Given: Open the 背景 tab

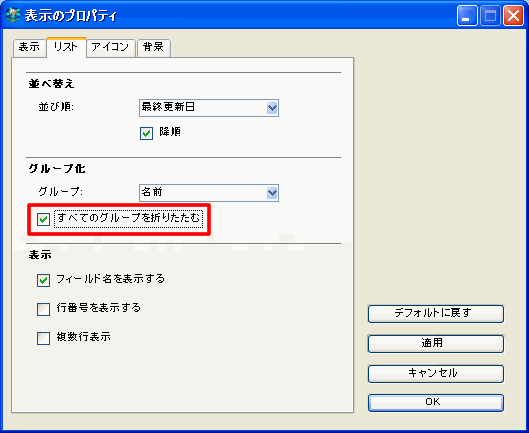Looking at the screenshot, I should [x=154, y=48].
